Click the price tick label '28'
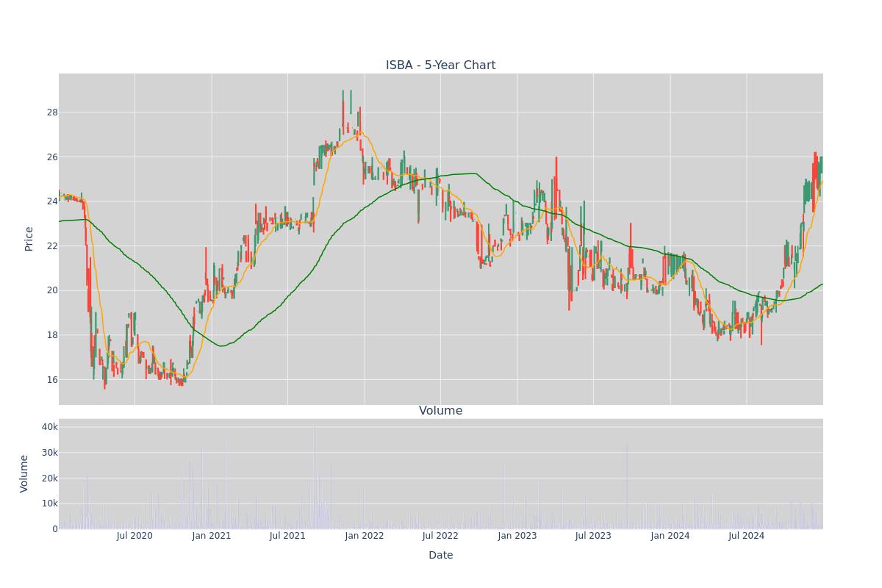This screenshot has width=882, height=588. pyautogui.click(x=53, y=112)
